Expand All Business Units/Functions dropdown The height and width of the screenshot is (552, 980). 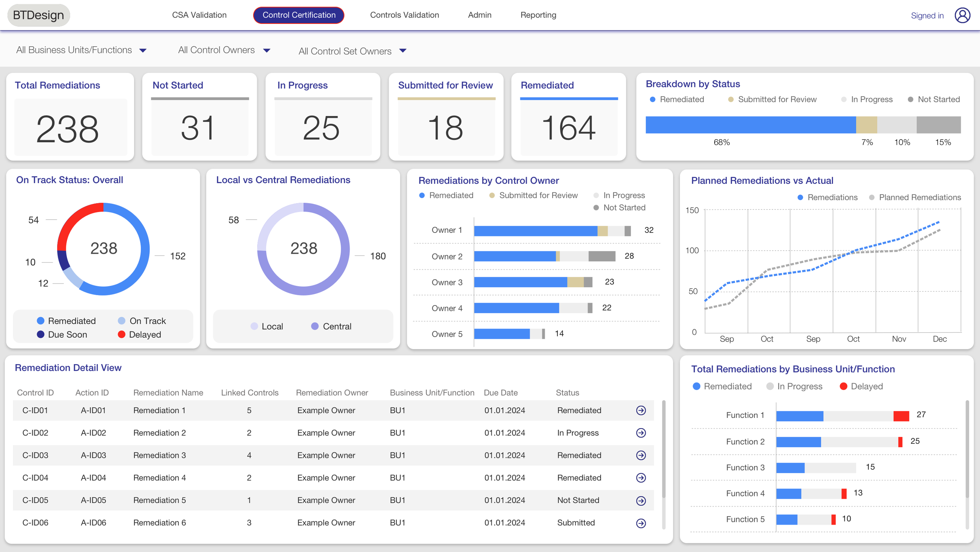[81, 50]
